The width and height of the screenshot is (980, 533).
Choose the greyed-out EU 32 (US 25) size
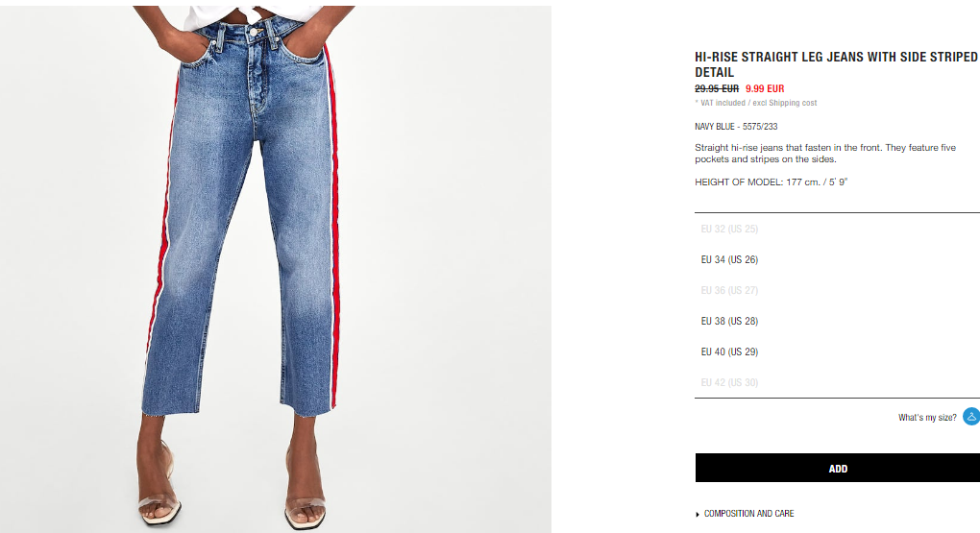click(729, 229)
